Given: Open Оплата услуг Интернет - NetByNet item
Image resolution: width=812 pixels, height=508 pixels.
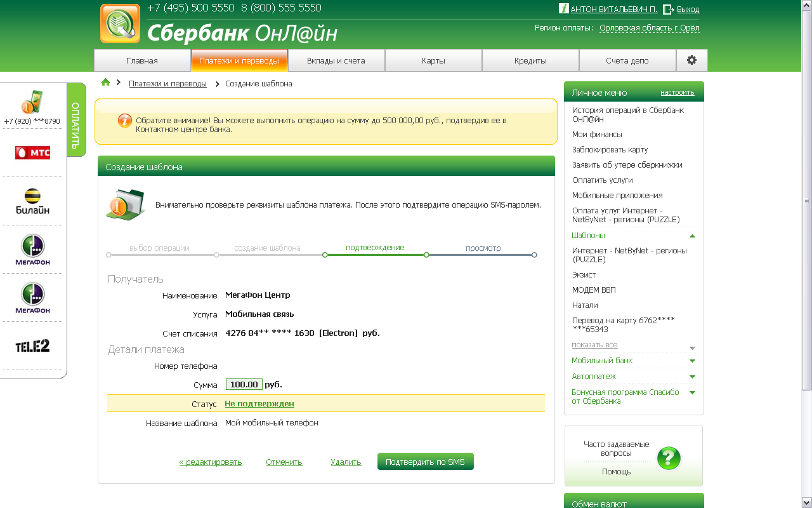Looking at the screenshot, I should coord(625,215).
